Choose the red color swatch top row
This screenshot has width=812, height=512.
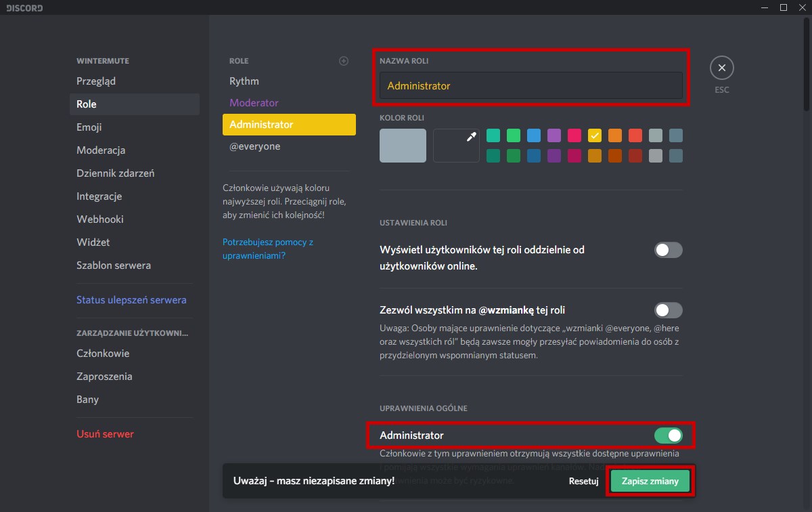(635, 135)
